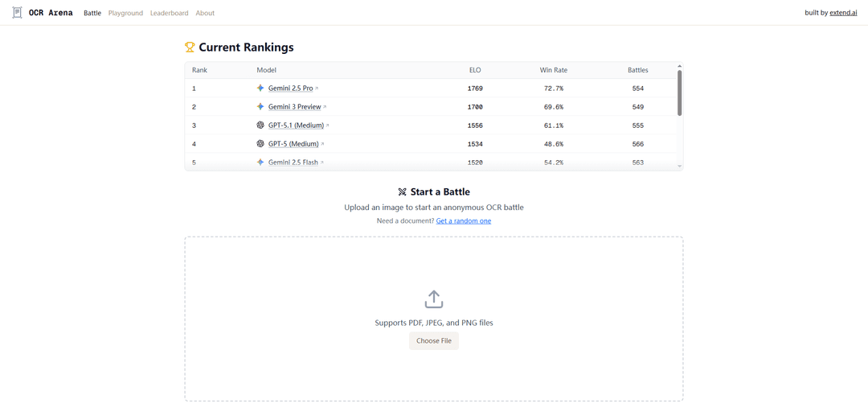The height and width of the screenshot is (416, 868).
Task: Click the ELO column header
Action: tap(475, 70)
